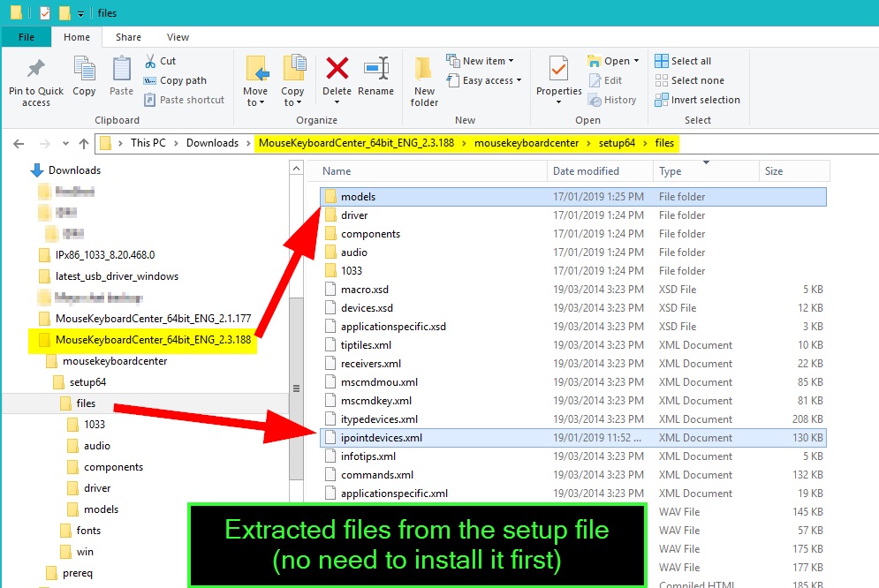Select the fonts folder in the tree
This screenshot has height=588, width=879.
(88, 531)
